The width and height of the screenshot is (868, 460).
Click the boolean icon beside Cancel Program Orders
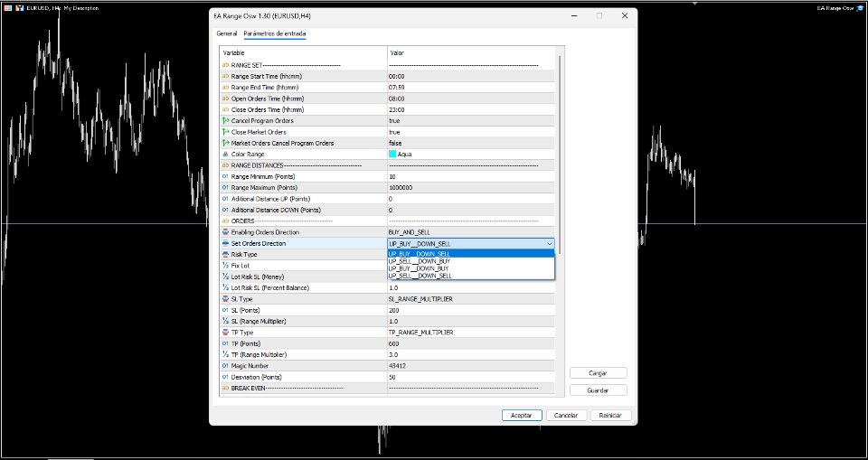[225, 121]
